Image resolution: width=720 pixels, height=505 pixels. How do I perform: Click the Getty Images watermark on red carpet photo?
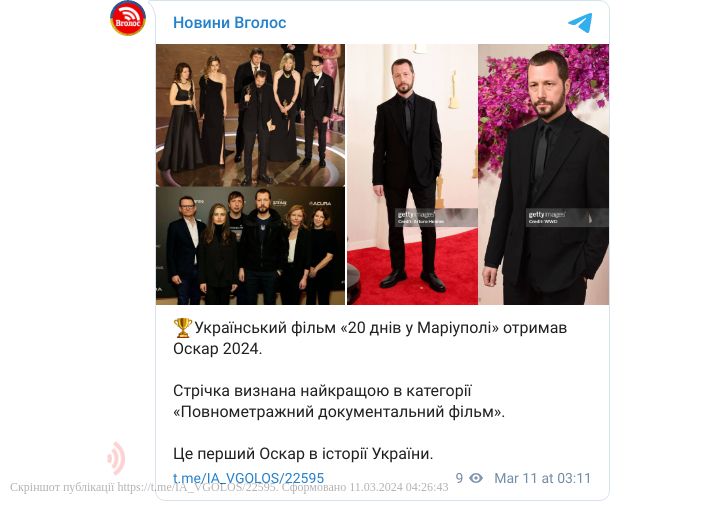[436, 217]
